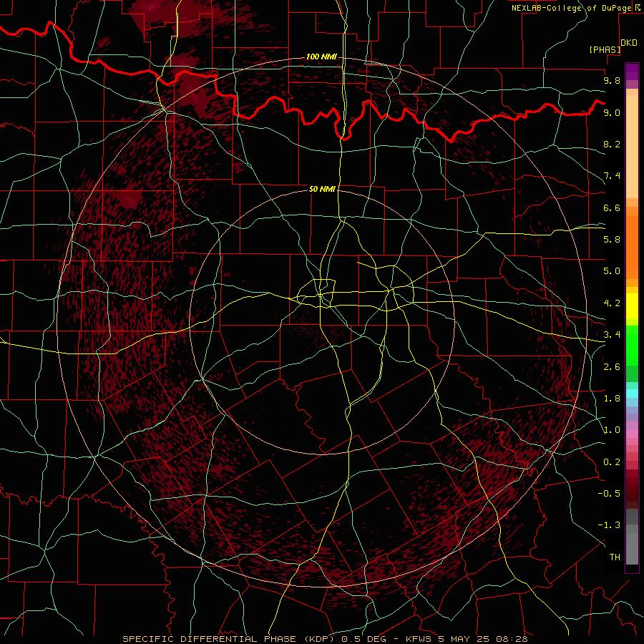Click the 1.0 scale value
This screenshot has height=644, width=644.
tap(612, 430)
